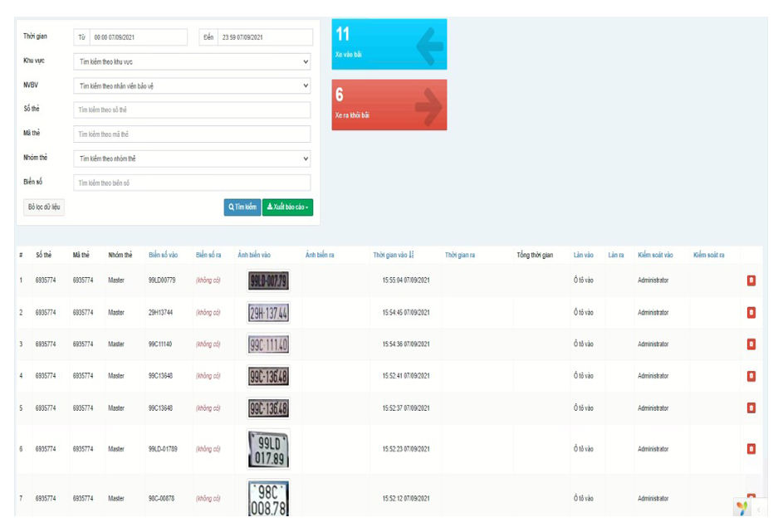Open the Yii debug toolbar logo
This screenshot has width=778, height=532.
pyautogui.click(x=741, y=508)
